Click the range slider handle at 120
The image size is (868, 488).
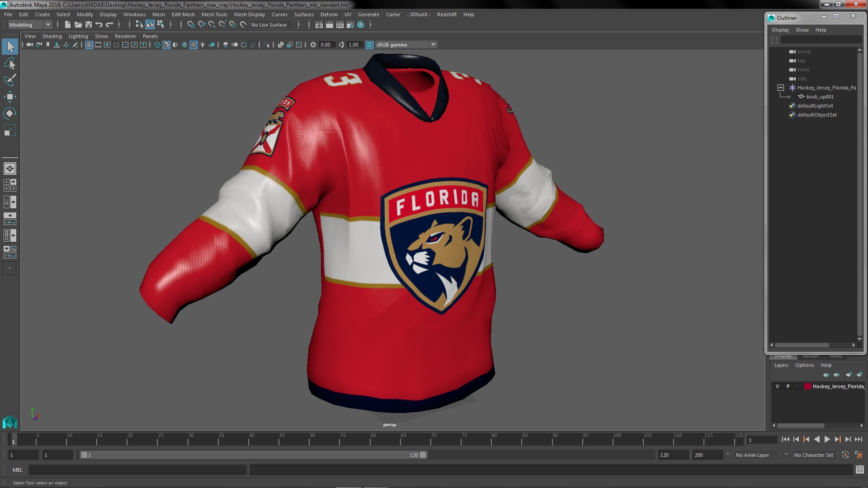[x=423, y=455]
